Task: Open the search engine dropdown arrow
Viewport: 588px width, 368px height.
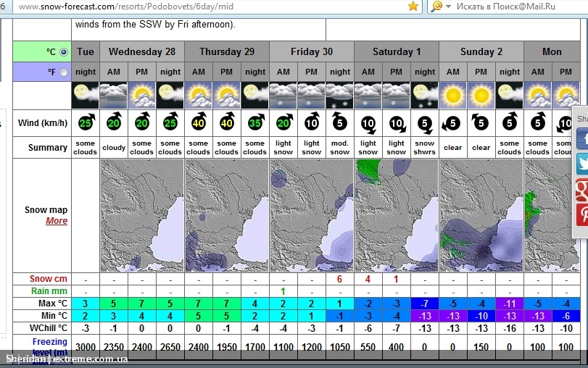Action: [x=449, y=6]
